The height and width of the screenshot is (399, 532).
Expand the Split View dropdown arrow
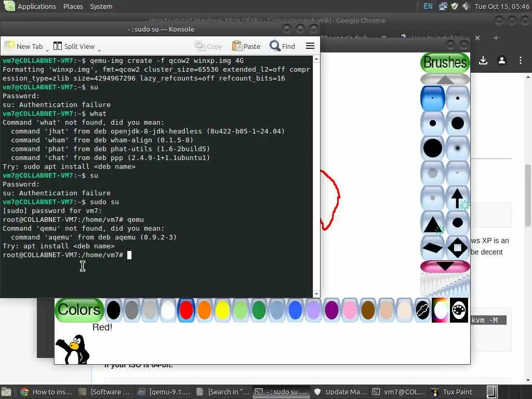click(99, 50)
